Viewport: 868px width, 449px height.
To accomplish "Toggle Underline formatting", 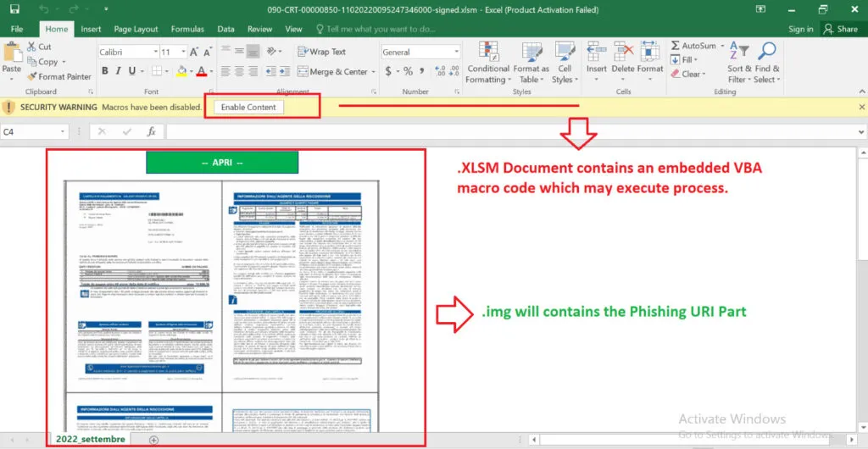I will click(x=132, y=71).
